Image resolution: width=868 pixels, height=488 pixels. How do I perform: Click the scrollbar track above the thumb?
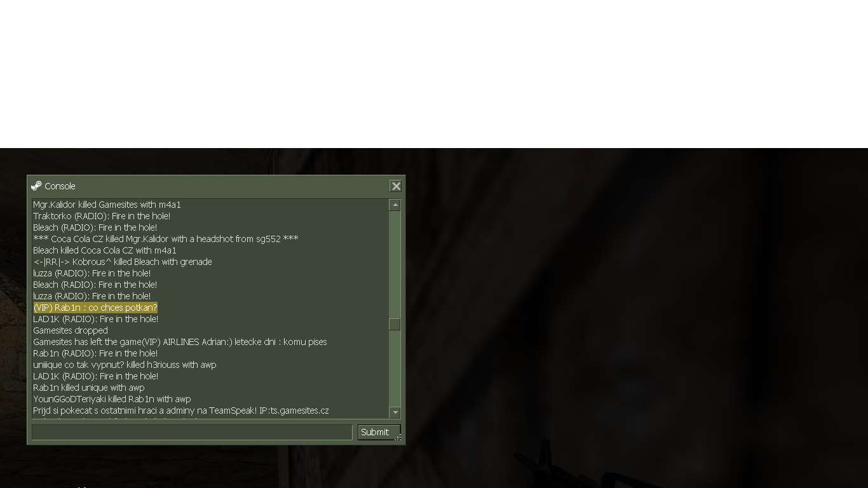[x=395, y=264]
